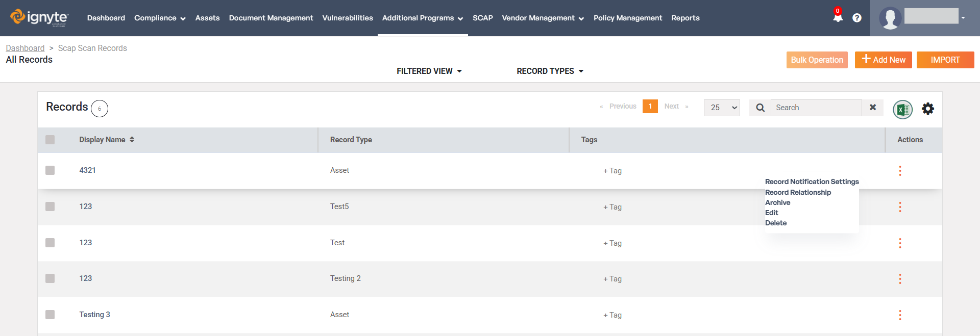Open the user account dropdown arrow
This screenshot has height=336, width=980.
pyautogui.click(x=963, y=18)
